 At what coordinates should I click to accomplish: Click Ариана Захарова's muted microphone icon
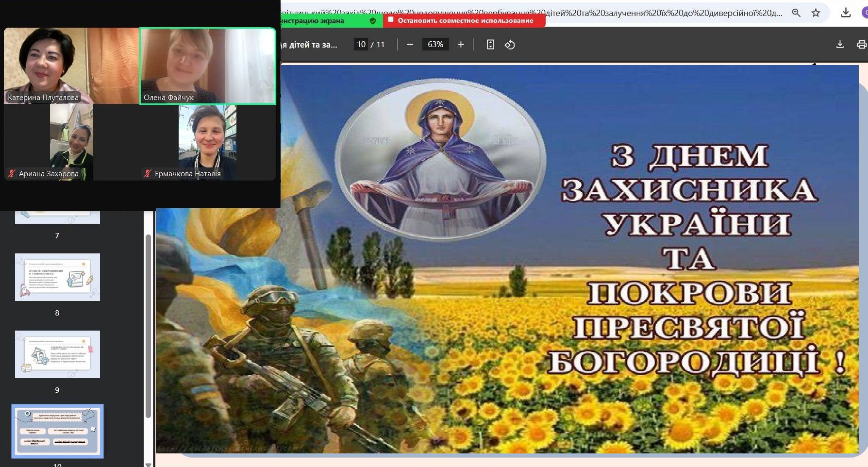click(12, 173)
